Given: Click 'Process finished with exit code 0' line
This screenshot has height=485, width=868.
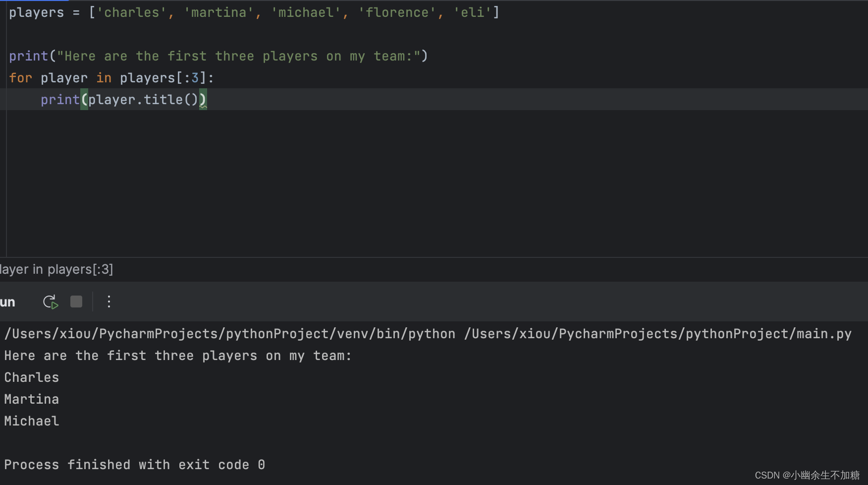Looking at the screenshot, I should tap(134, 465).
